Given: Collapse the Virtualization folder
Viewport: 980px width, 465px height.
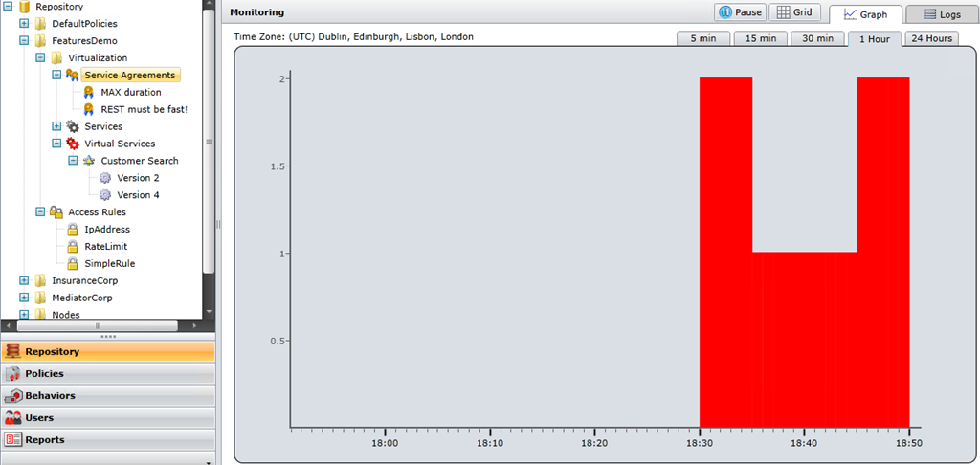Looking at the screenshot, I should (x=40, y=58).
